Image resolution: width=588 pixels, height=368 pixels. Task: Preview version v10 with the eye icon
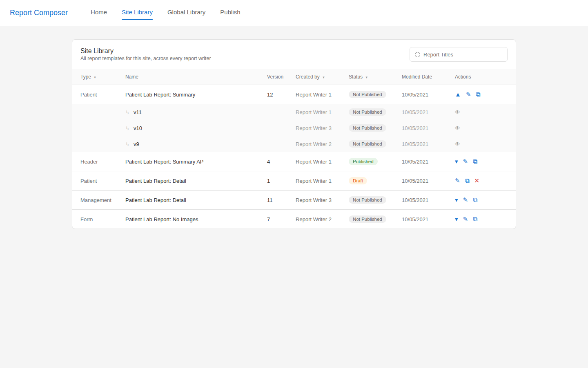click(457, 128)
